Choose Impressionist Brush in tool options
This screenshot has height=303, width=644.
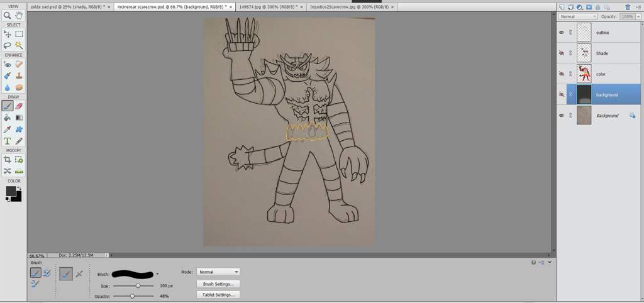[x=46, y=273]
